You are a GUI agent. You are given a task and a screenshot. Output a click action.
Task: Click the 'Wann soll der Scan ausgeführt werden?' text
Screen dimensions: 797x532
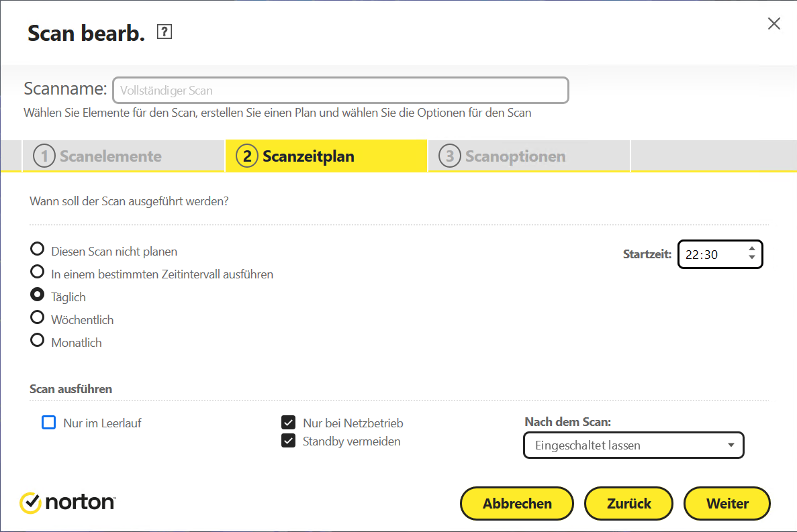tap(129, 201)
